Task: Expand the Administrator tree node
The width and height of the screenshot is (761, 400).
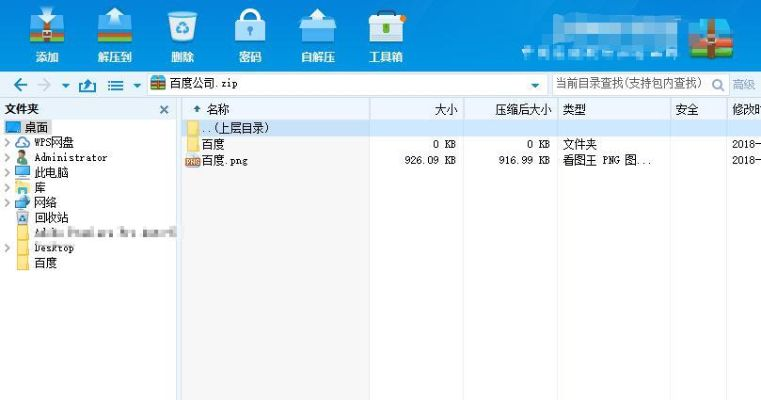Action: [7, 157]
